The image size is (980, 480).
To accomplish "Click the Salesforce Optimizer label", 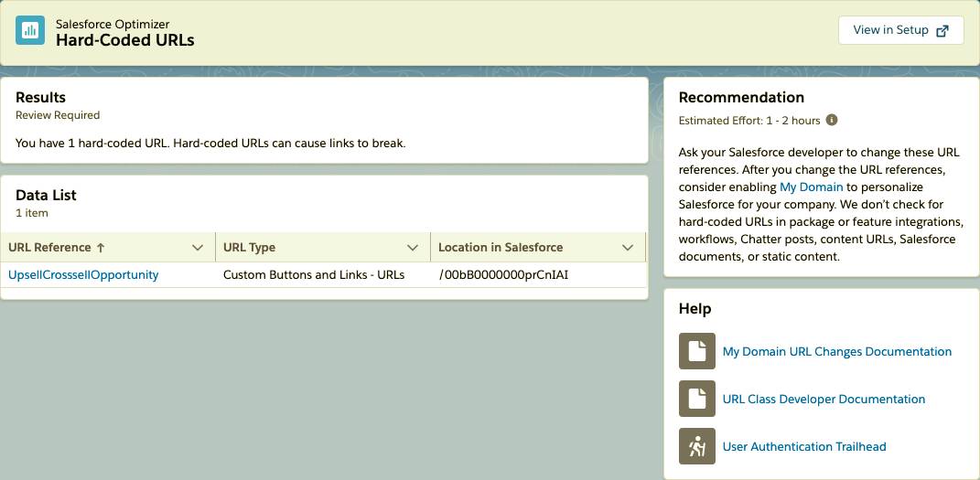I will (x=113, y=25).
